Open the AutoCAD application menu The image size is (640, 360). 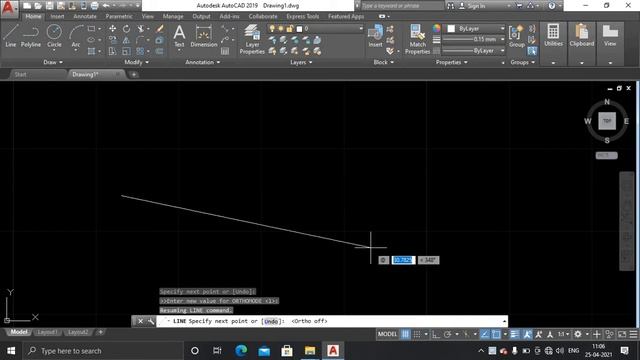pyautogui.click(x=9, y=8)
